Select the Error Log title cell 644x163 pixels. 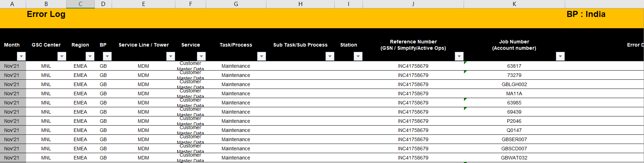[46, 14]
